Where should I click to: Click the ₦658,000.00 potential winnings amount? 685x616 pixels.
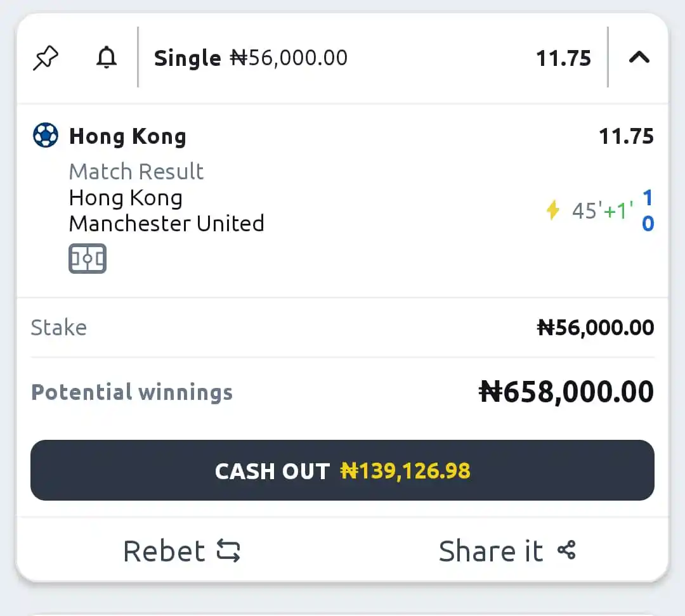tap(566, 392)
